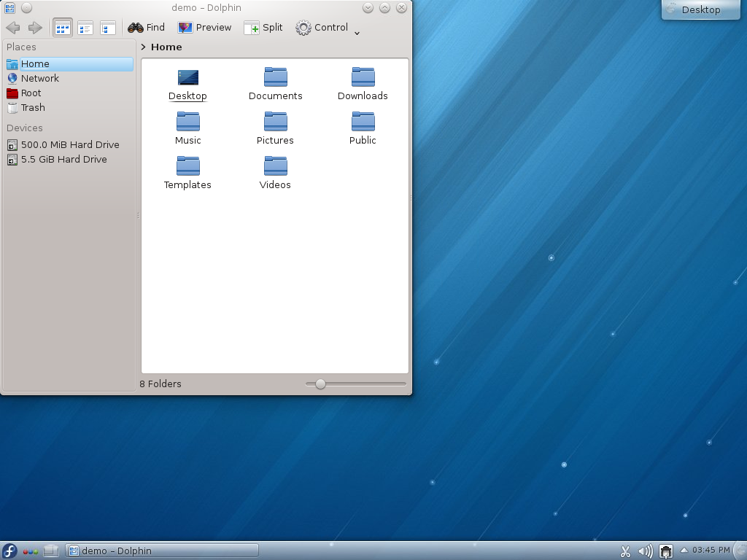Click the 8 Folders status text
The image size is (747, 560).
(x=160, y=384)
